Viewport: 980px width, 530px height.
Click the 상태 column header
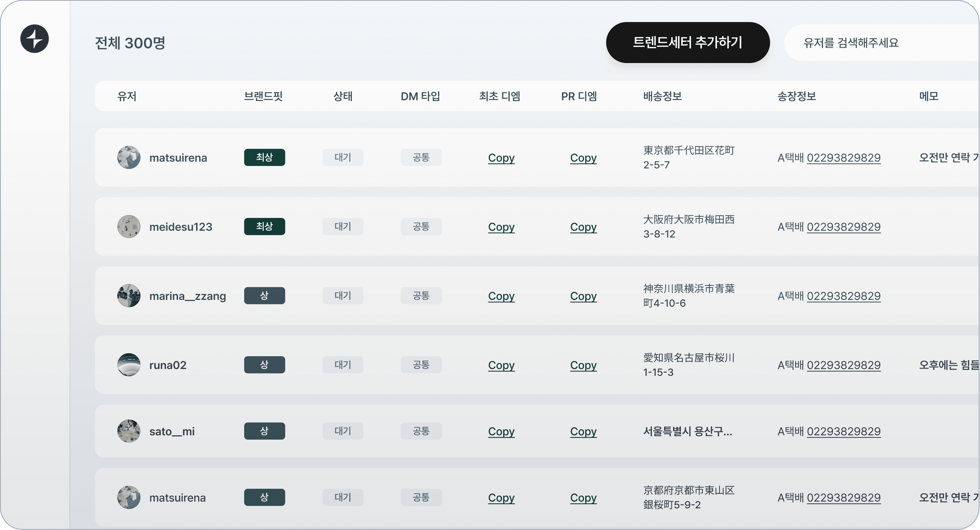point(343,96)
